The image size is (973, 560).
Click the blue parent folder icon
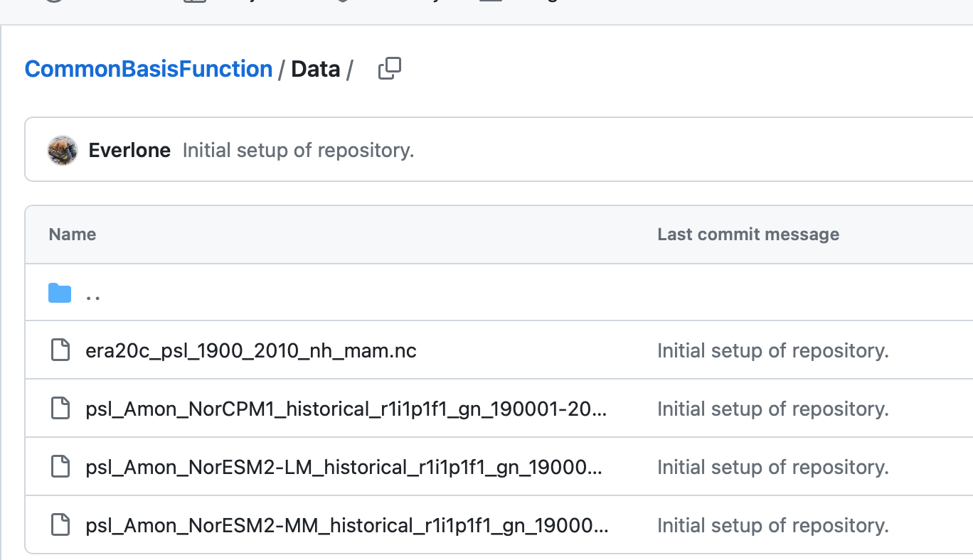pyautogui.click(x=60, y=293)
